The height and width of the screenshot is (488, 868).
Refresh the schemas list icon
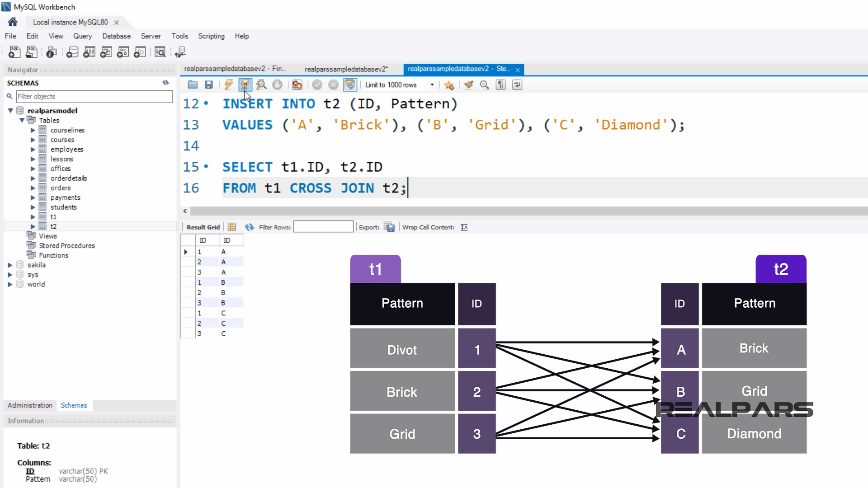coord(165,83)
